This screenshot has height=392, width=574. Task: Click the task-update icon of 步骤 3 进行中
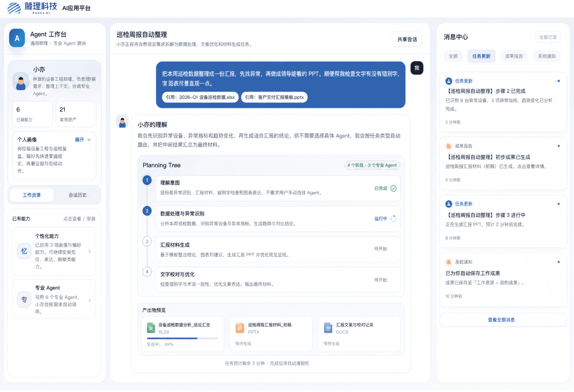tap(449, 204)
